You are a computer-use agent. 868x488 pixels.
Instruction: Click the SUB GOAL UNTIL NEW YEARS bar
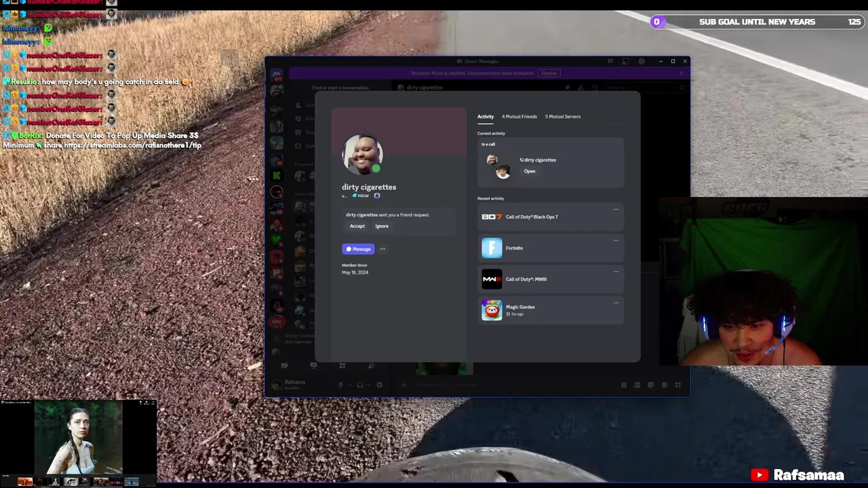click(757, 22)
